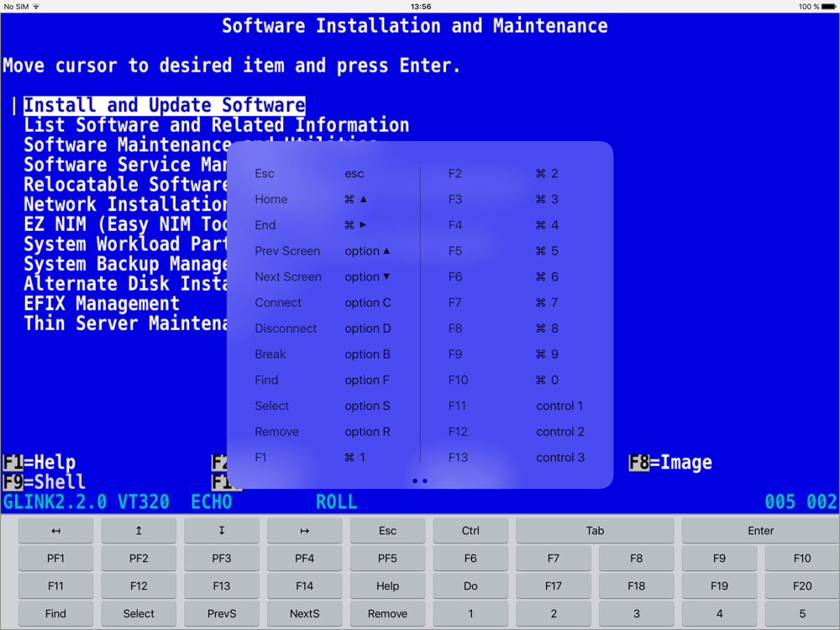Tap the number 2 key
Image resolution: width=840 pixels, height=630 pixels.
[x=554, y=614]
